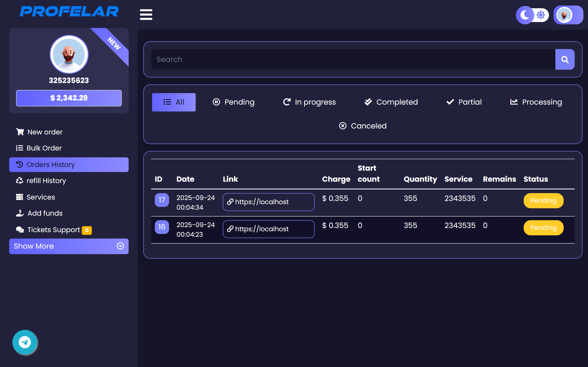Click the Telegram floating chat icon
Viewport: 588px width, 367px height.
click(x=25, y=342)
